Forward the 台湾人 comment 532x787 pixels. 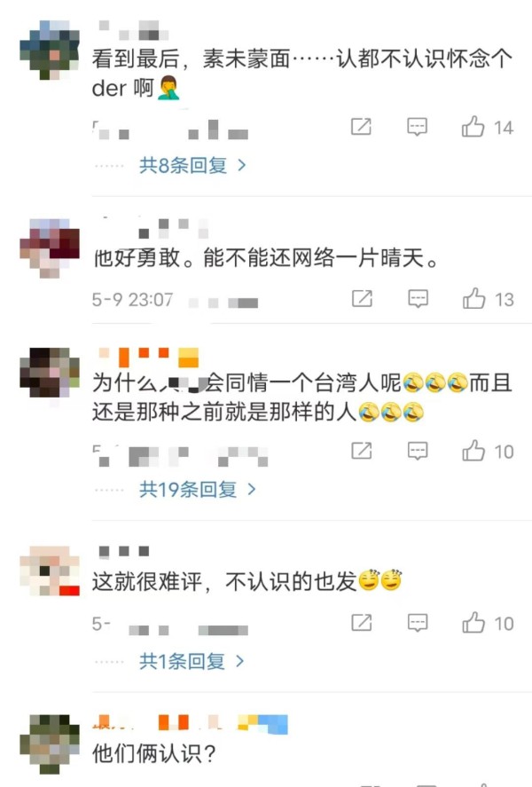pyautogui.click(x=362, y=451)
